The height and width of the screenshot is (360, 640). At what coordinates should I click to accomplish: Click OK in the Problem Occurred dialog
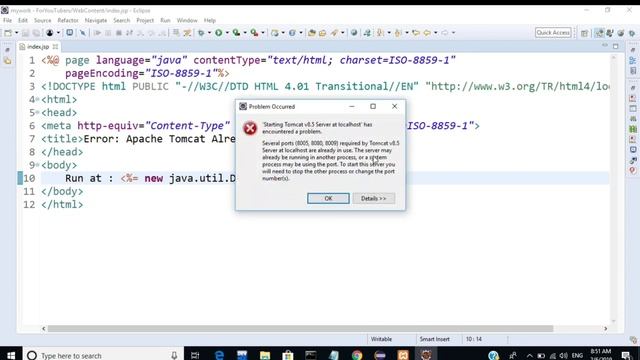[x=328, y=198]
